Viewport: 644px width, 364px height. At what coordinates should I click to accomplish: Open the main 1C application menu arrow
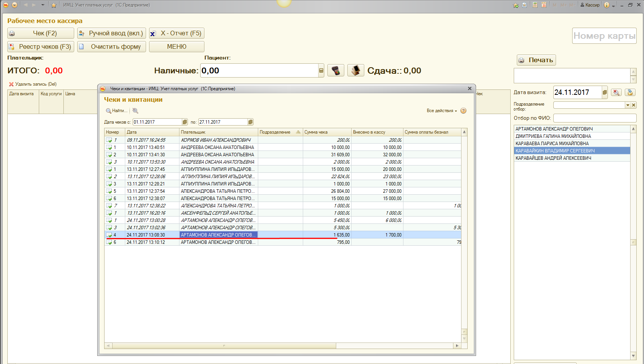15,5
